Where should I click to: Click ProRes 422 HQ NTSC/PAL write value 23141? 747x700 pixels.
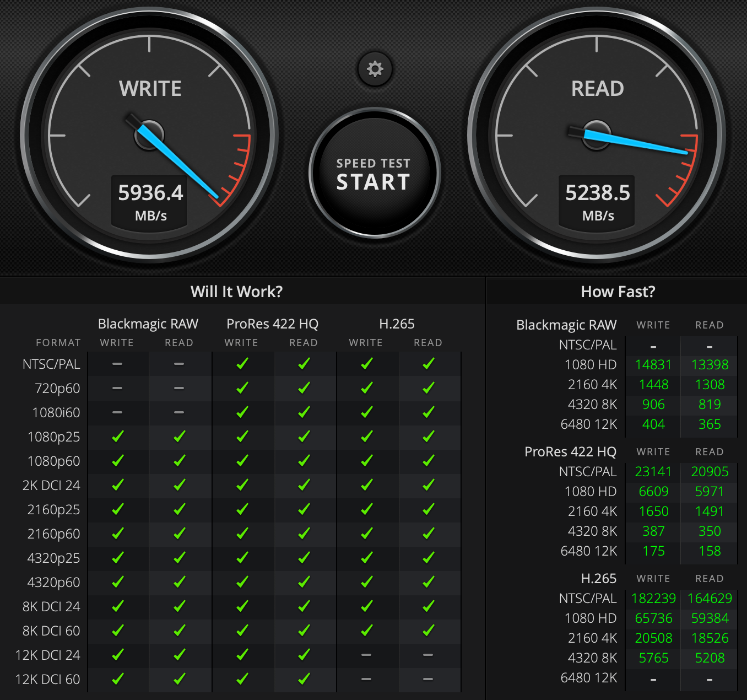(x=653, y=472)
